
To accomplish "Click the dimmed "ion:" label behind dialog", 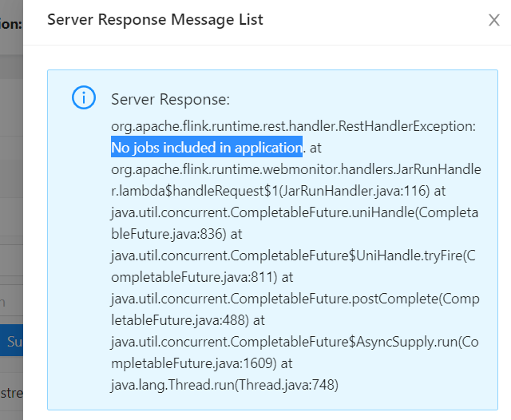I will coord(11,23).
